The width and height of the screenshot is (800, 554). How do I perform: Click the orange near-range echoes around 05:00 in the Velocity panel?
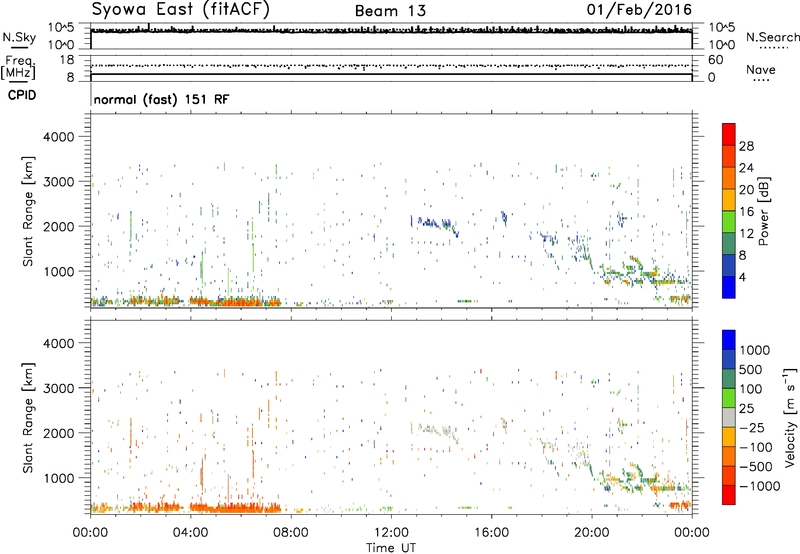235,508
